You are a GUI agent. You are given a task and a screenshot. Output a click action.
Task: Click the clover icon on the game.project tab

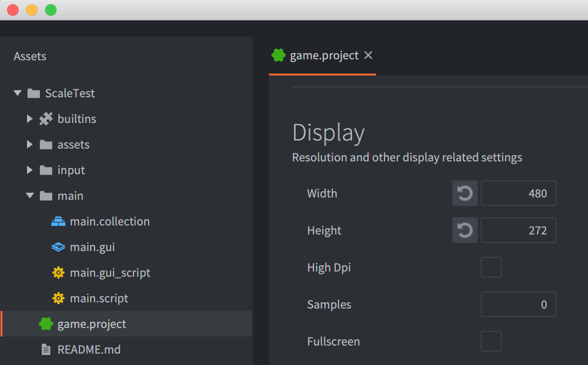point(279,55)
